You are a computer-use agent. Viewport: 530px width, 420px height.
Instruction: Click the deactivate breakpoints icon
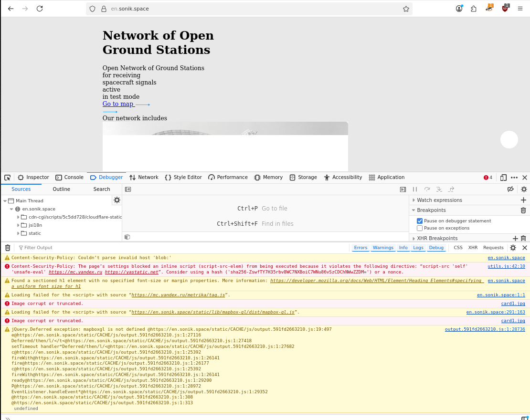click(510, 189)
